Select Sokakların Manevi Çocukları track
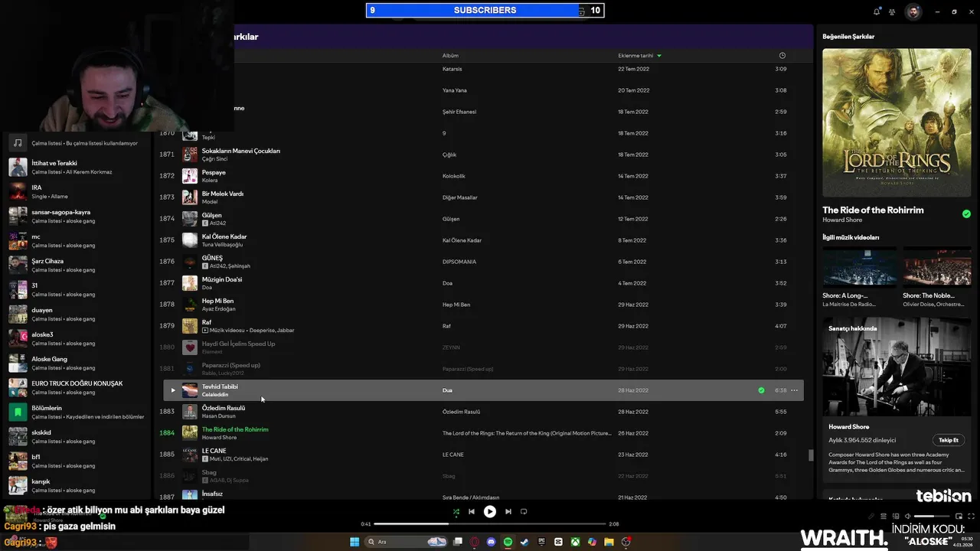Image resolution: width=980 pixels, height=551 pixels. click(483, 155)
